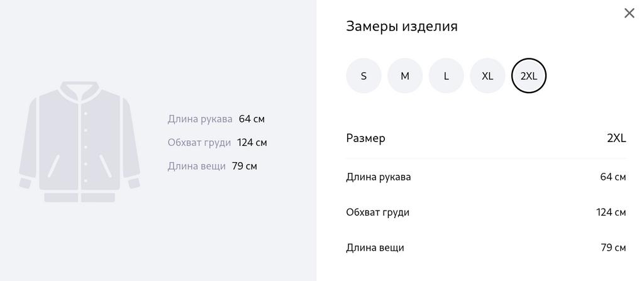Select size S
This screenshot has height=281, width=644.
(364, 76)
